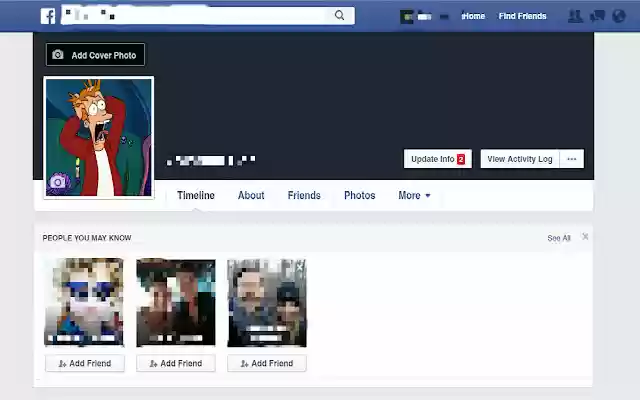Screen dimensions: 640x400
Task: Click Add Cover Photo button
Action: pos(95,55)
